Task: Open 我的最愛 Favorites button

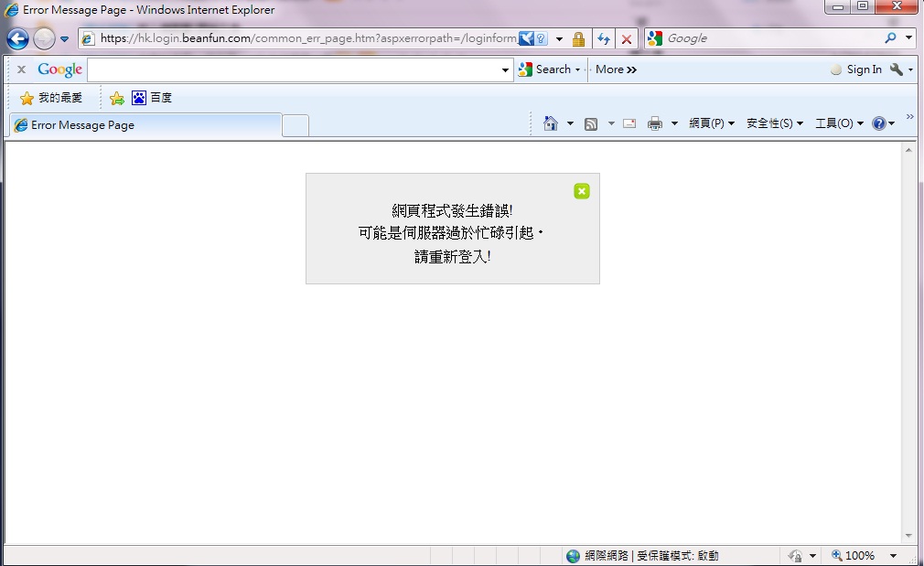Action: point(51,98)
